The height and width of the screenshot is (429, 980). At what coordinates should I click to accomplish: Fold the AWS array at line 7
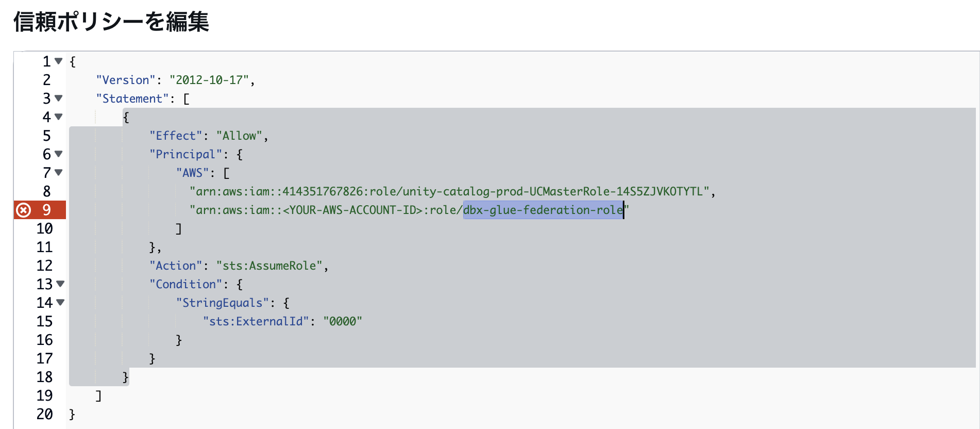(59, 172)
